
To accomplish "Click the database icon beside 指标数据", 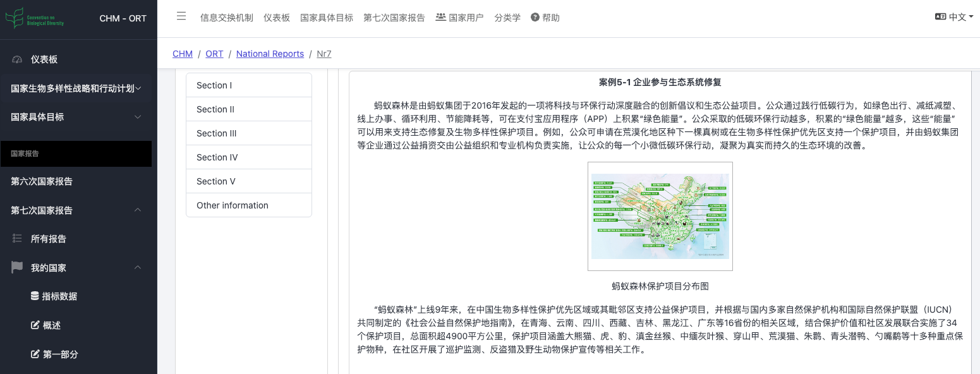I will (35, 296).
